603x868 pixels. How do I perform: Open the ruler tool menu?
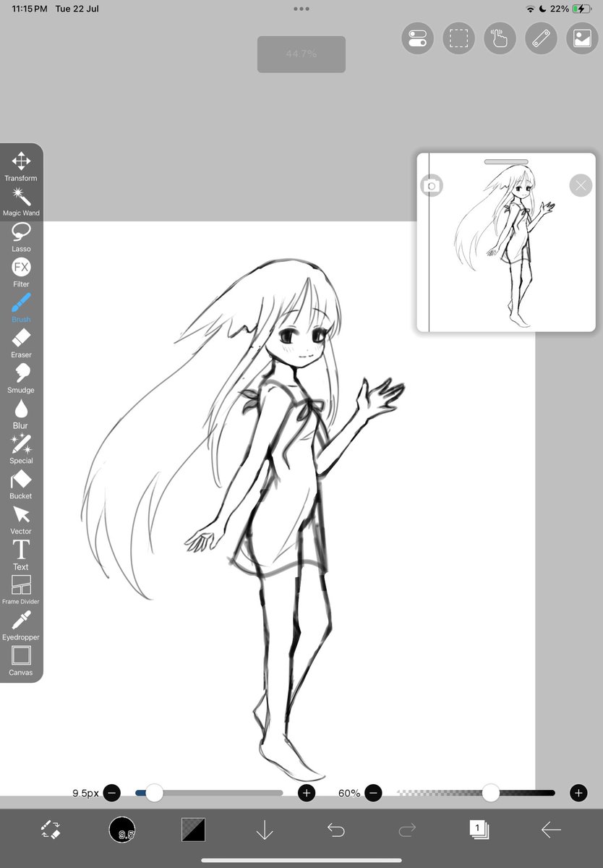tap(541, 38)
